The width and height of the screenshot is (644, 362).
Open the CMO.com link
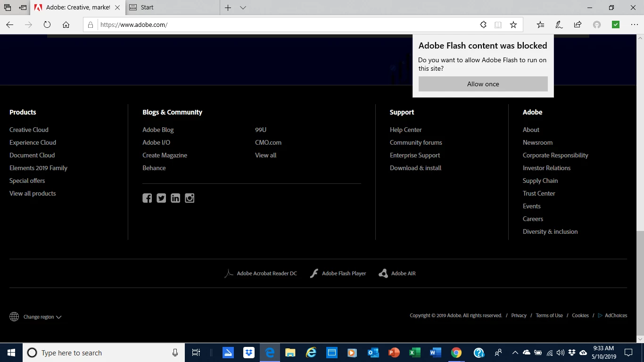[x=268, y=142]
